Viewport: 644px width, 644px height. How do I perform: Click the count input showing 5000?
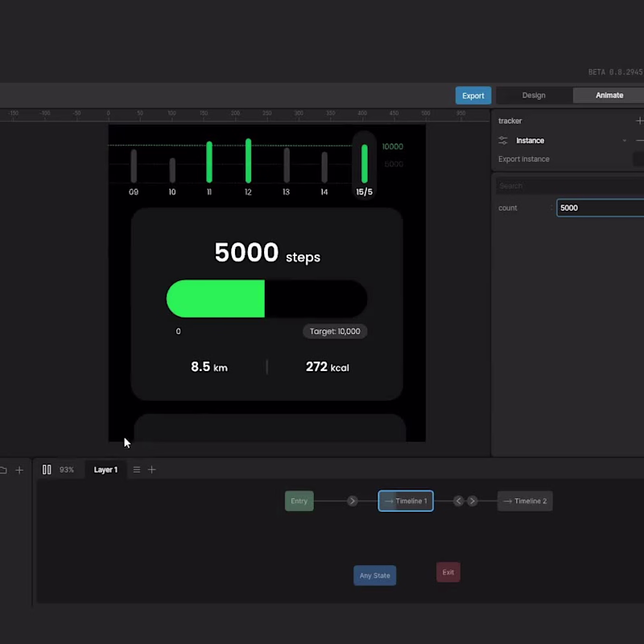(x=600, y=208)
